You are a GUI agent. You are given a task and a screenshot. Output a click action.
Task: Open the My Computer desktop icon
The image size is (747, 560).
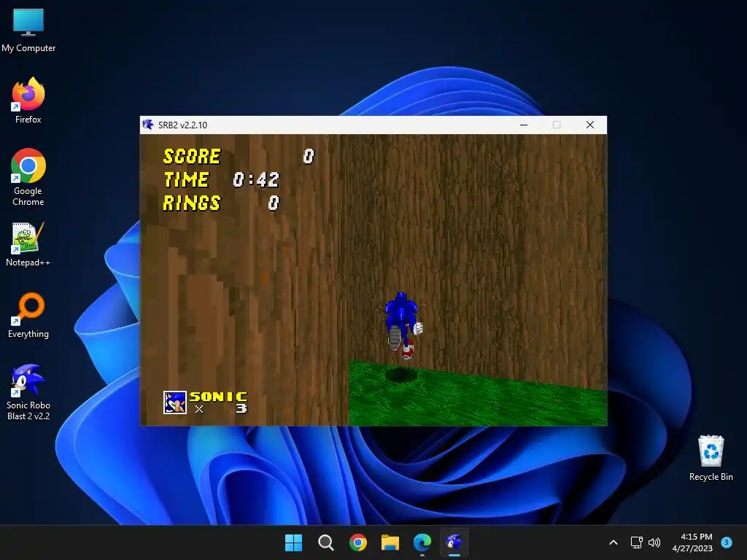28,29
